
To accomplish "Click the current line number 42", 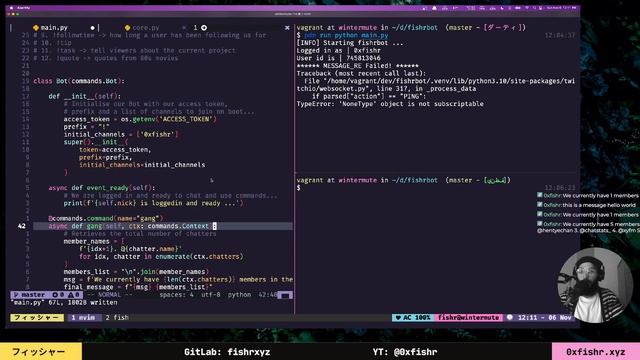I will pyautogui.click(x=22, y=226).
